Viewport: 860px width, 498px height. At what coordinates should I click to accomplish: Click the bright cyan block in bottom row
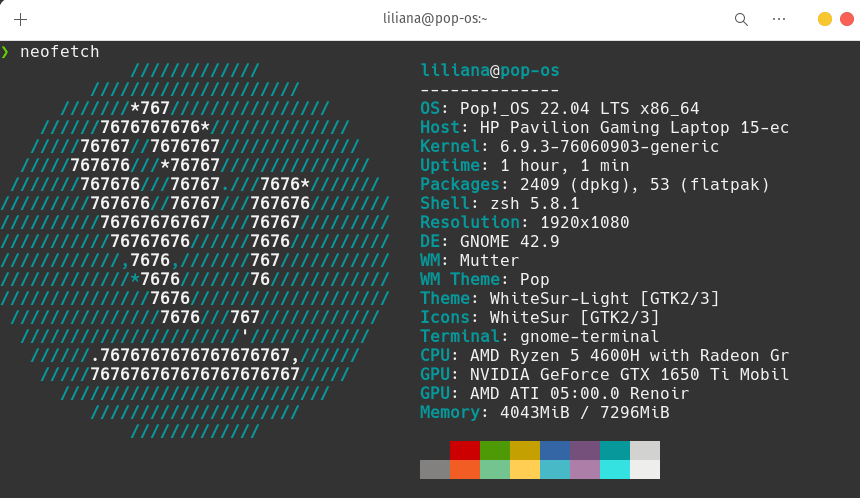pyautogui.click(x=615, y=469)
